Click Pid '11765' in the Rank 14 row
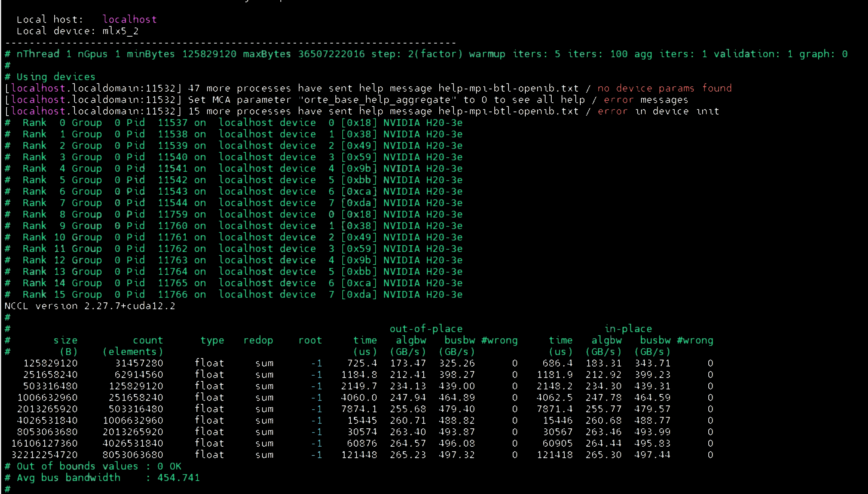 (x=173, y=283)
